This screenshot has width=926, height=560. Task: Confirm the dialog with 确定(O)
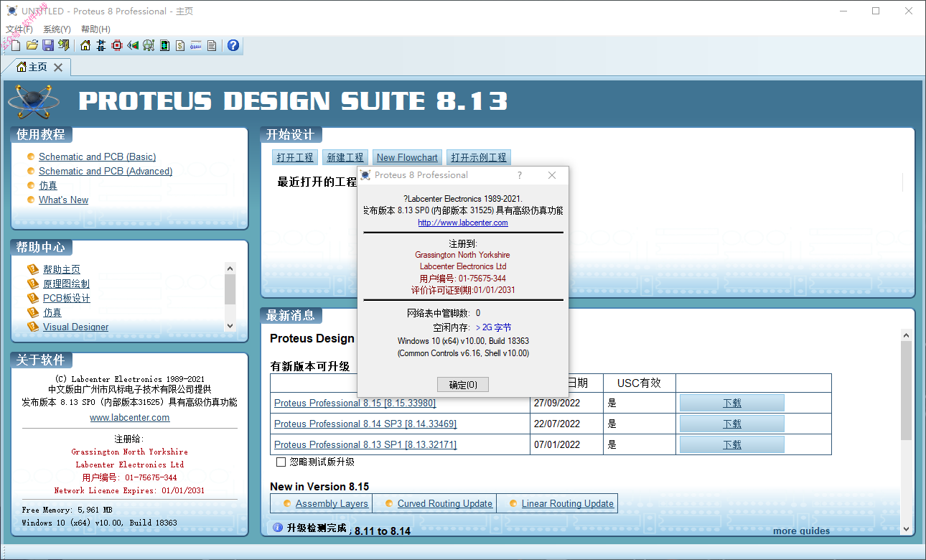(463, 385)
